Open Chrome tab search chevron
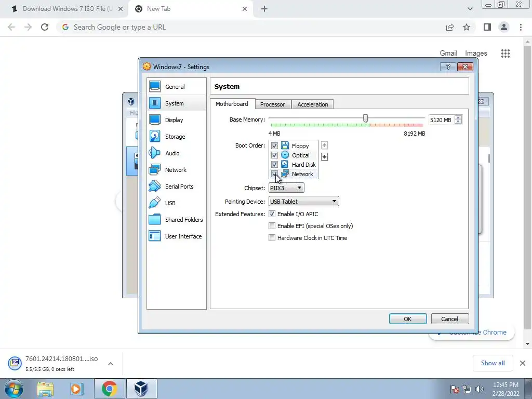This screenshot has height=399, width=532. coord(470,9)
